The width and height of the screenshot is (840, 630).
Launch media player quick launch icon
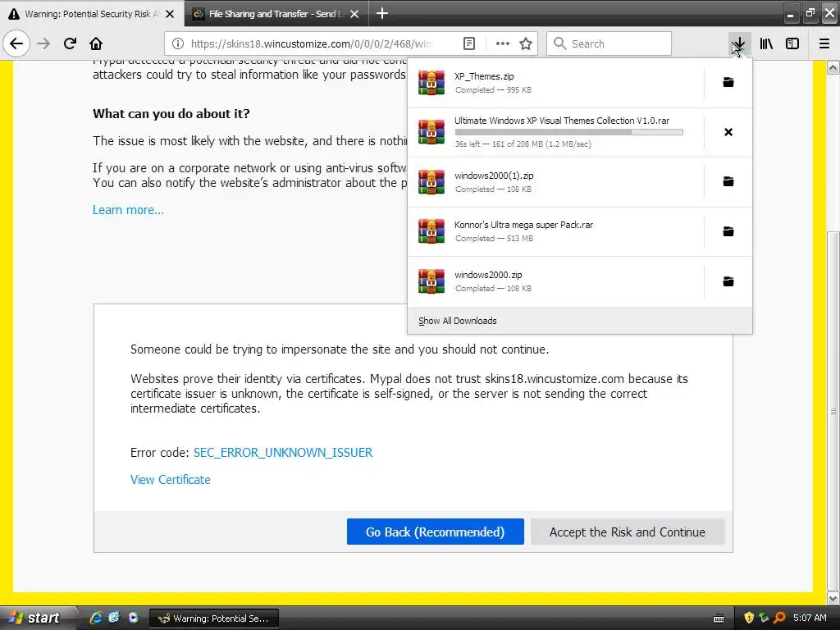(133, 618)
